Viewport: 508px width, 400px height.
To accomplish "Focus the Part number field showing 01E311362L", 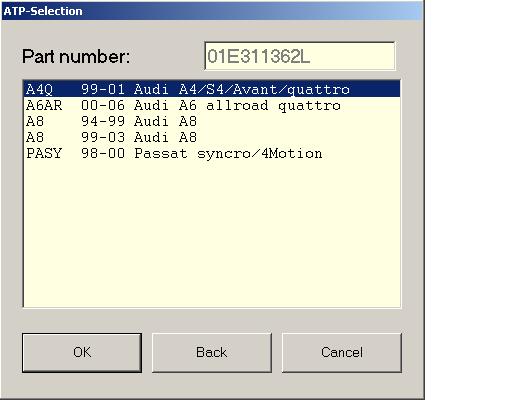I will click(300, 56).
